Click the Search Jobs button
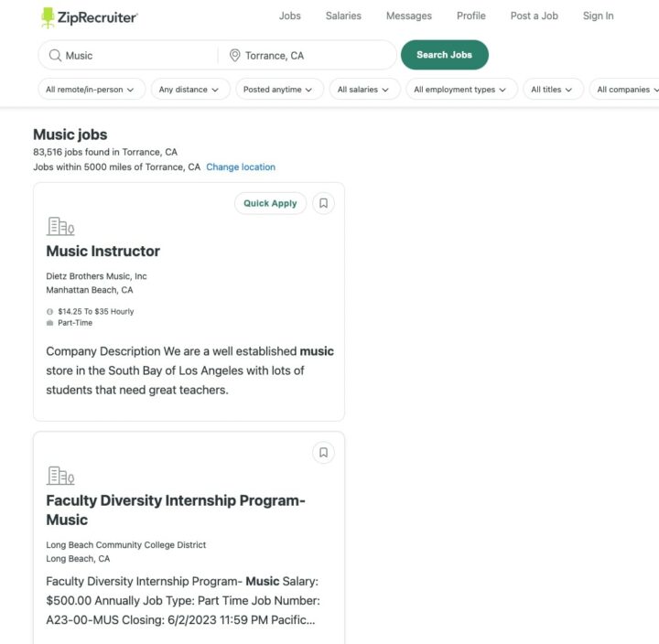659x644 pixels. click(x=444, y=55)
